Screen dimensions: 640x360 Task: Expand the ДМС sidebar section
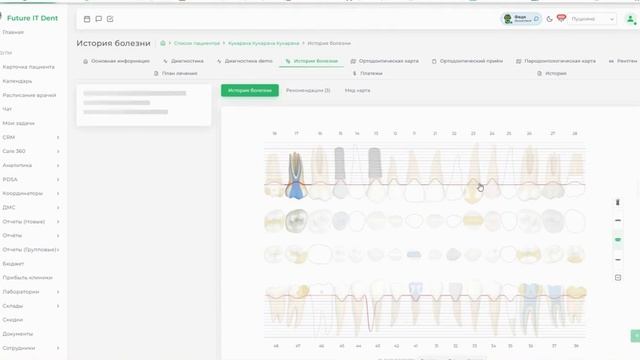point(31,207)
